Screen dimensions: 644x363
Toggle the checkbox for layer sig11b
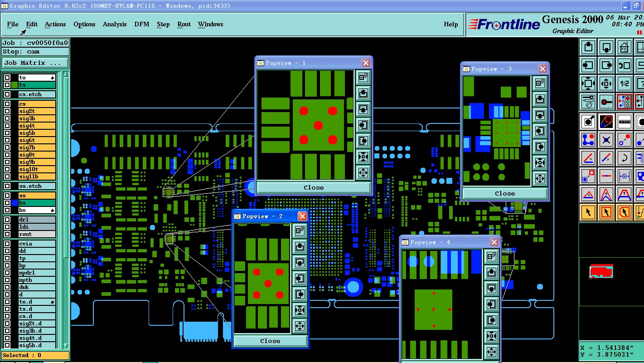point(7,177)
